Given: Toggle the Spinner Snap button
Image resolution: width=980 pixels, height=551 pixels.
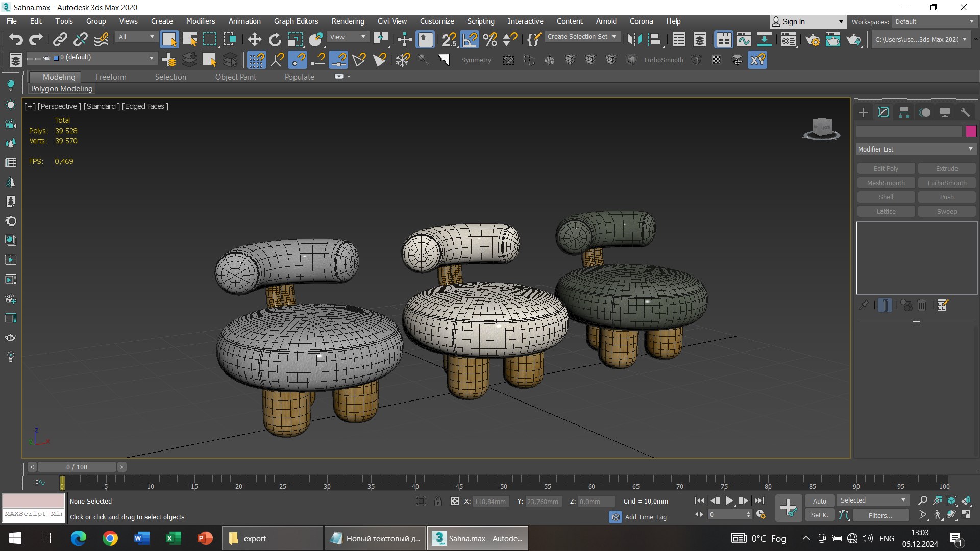Looking at the screenshot, I should click(x=510, y=39).
